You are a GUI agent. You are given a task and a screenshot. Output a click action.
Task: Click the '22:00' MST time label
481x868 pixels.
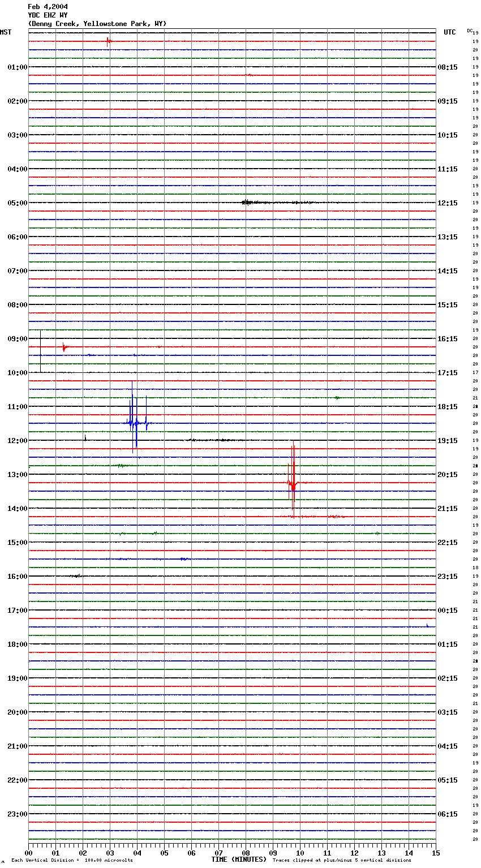(18, 780)
